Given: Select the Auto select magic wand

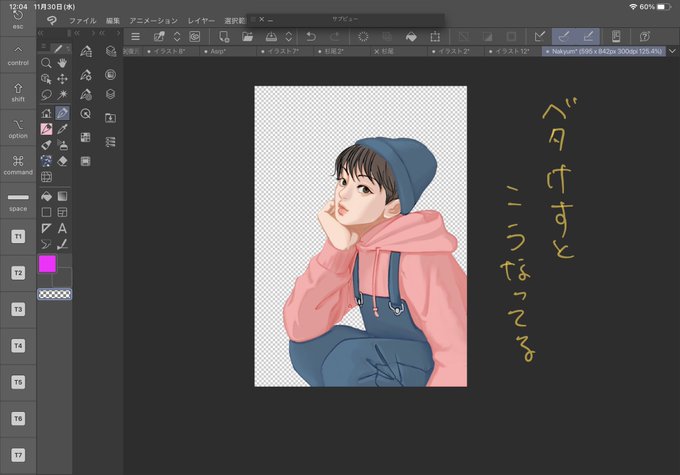Looking at the screenshot, I should [62, 95].
